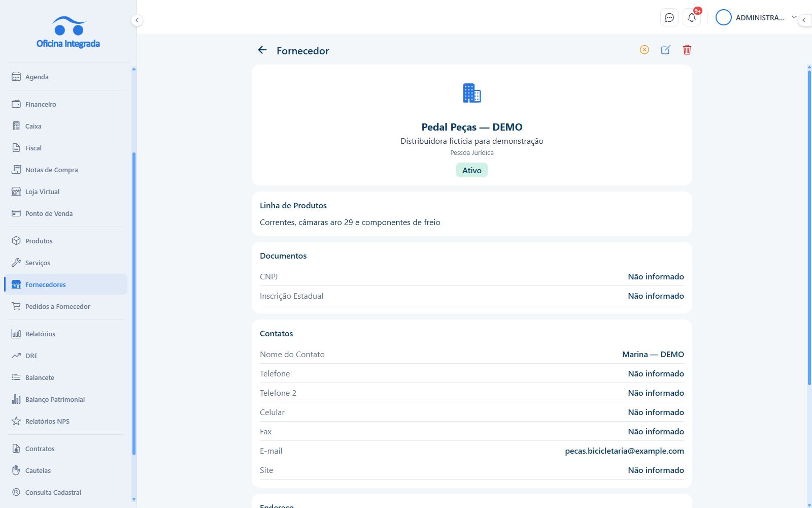Click the sidebar scrollbar up arrow

click(134, 69)
